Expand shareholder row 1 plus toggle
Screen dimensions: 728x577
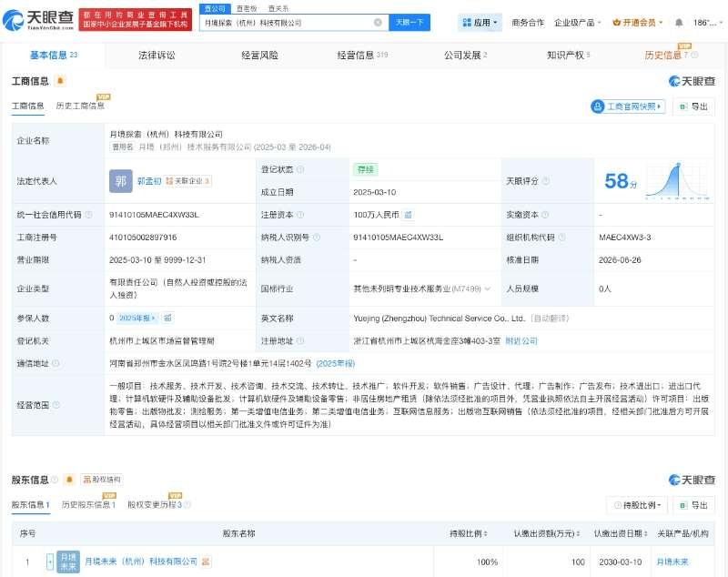point(50,562)
